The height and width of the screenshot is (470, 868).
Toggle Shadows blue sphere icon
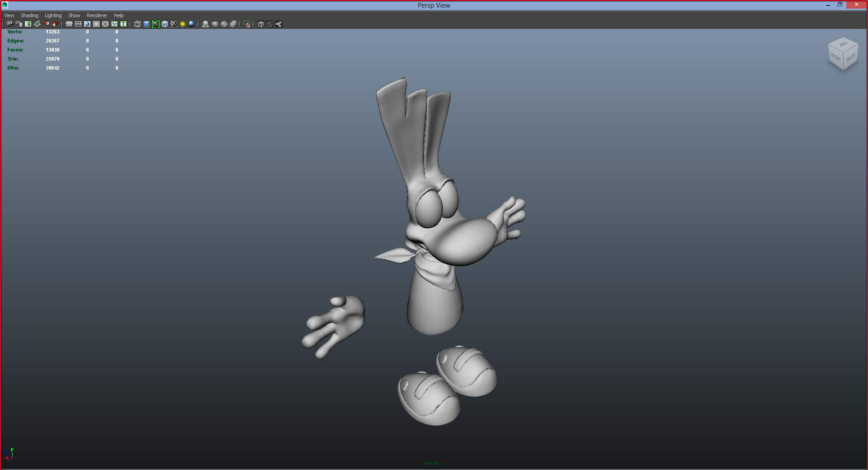(192, 24)
